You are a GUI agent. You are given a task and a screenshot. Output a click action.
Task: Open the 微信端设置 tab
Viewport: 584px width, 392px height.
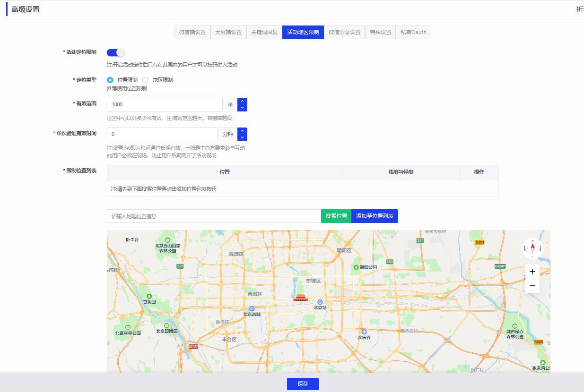pos(192,32)
